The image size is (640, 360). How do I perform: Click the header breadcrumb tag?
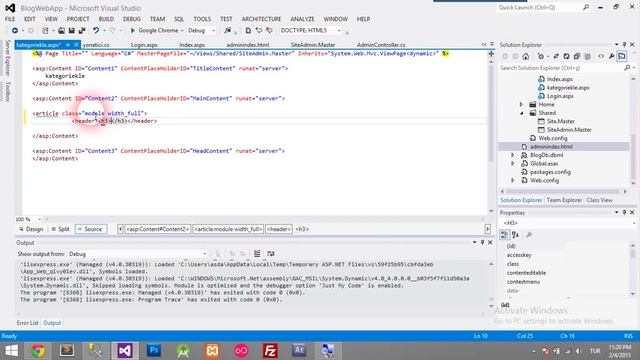[279, 229]
